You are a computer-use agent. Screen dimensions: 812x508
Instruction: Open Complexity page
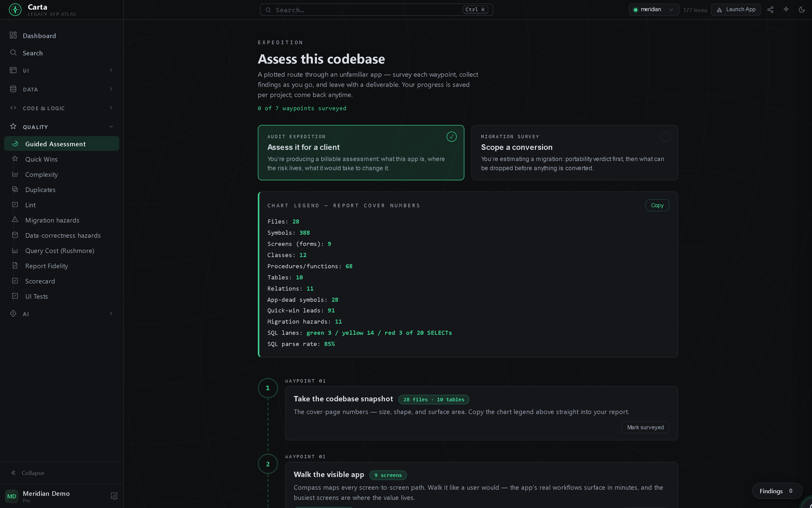point(62,174)
